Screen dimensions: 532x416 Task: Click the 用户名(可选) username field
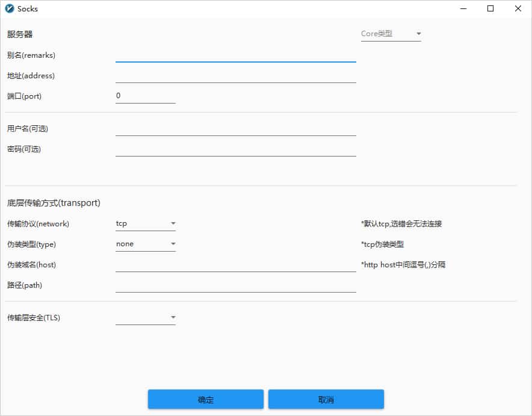click(x=235, y=132)
